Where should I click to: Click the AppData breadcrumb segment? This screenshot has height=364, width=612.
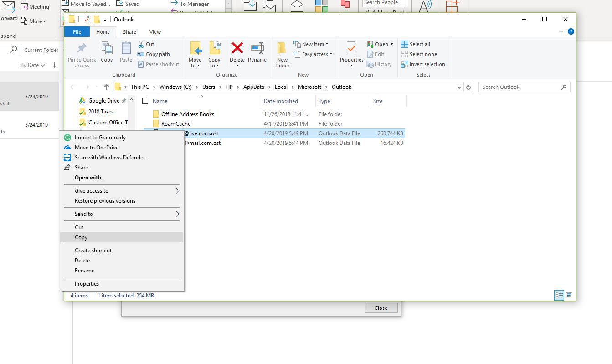[x=254, y=87]
